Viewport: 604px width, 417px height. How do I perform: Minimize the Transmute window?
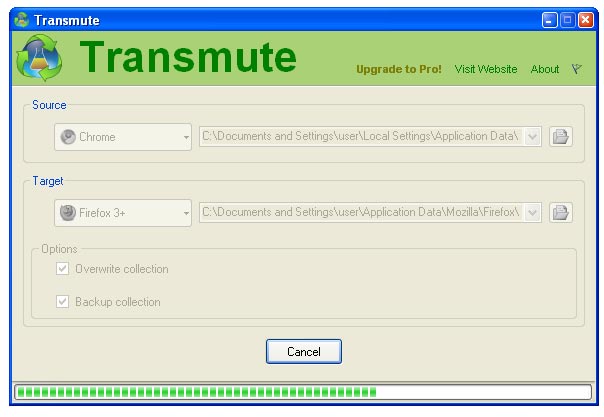point(551,20)
